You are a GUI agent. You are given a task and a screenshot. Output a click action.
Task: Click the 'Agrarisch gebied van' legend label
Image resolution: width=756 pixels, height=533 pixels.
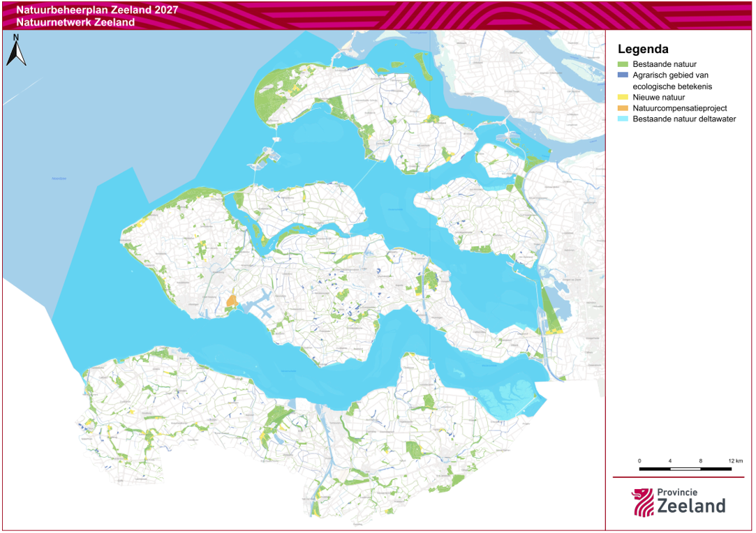[x=670, y=75]
